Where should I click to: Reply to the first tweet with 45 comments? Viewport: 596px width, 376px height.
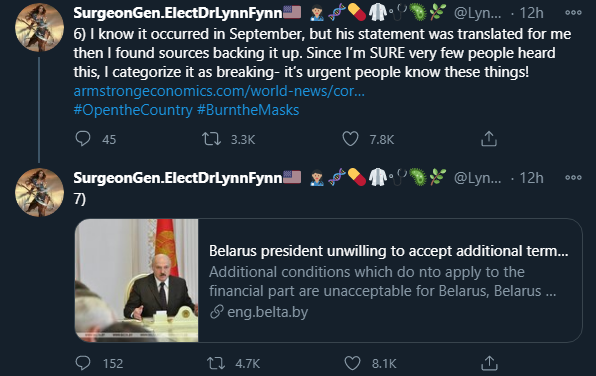coord(82,138)
